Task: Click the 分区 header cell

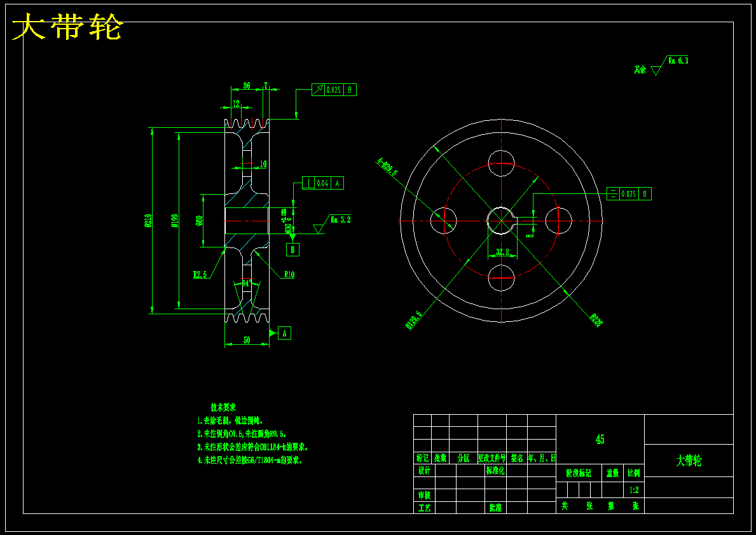Action: [464, 458]
